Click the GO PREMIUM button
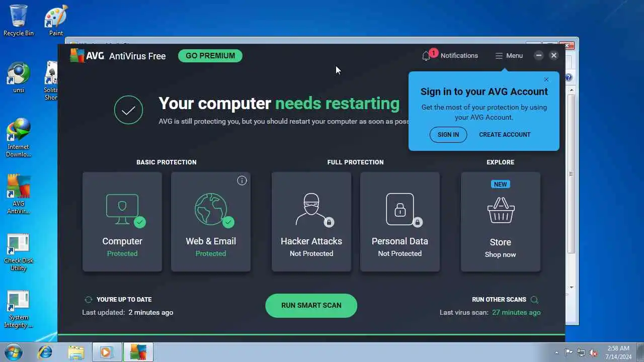This screenshot has width=644, height=362. click(x=210, y=56)
